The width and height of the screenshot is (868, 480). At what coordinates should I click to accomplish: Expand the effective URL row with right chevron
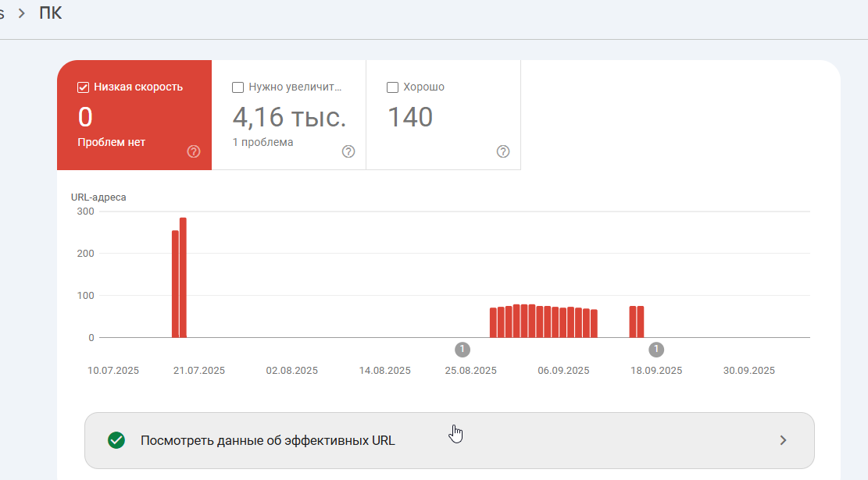[x=783, y=440]
